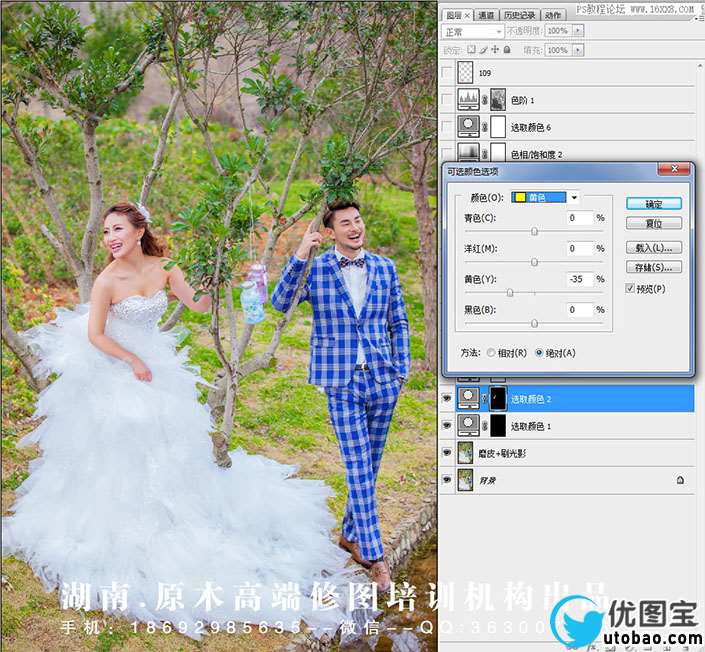Click the lock icon on the 背景 layer
Screen dimensions: 705x652
pyautogui.click(x=680, y=480)
